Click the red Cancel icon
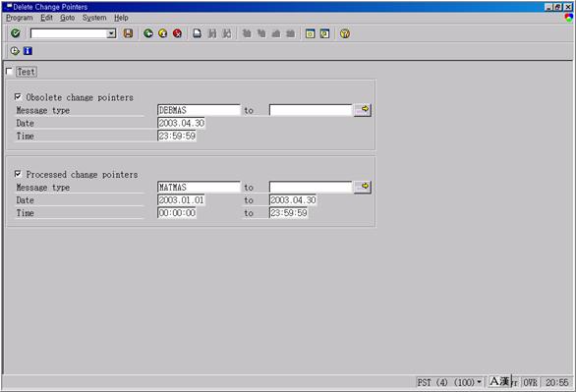Image resolution: width=576 pixels, height=392 pixels. (x=177, y=33)
